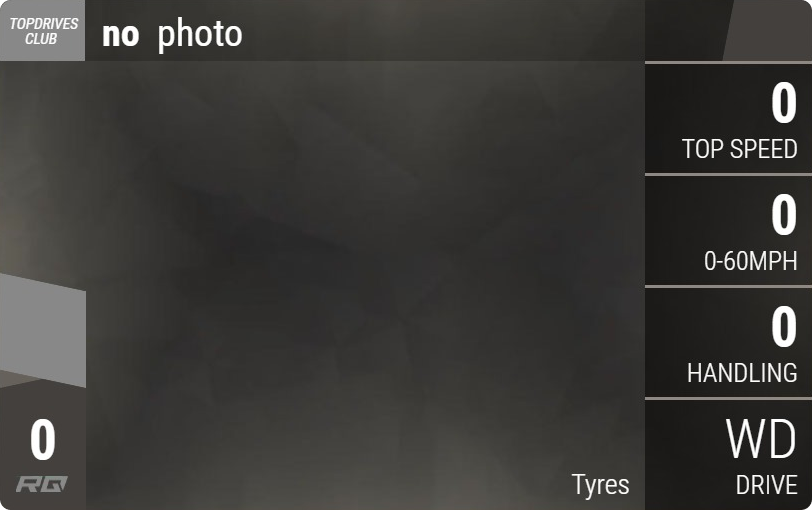Image resolution: width=812 pixels, height=510 pixels.
Task: Click the grey class stripe on left
Action: coord(42,330)
